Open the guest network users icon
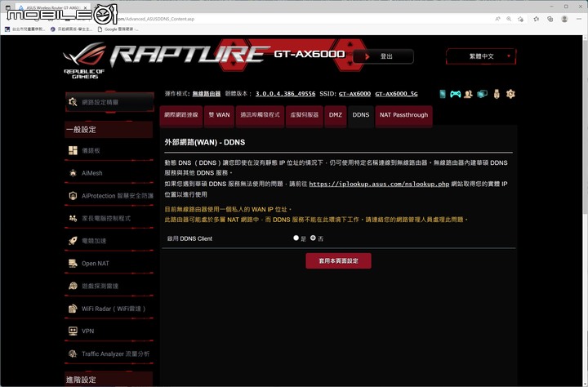 [x=468, y=94]
